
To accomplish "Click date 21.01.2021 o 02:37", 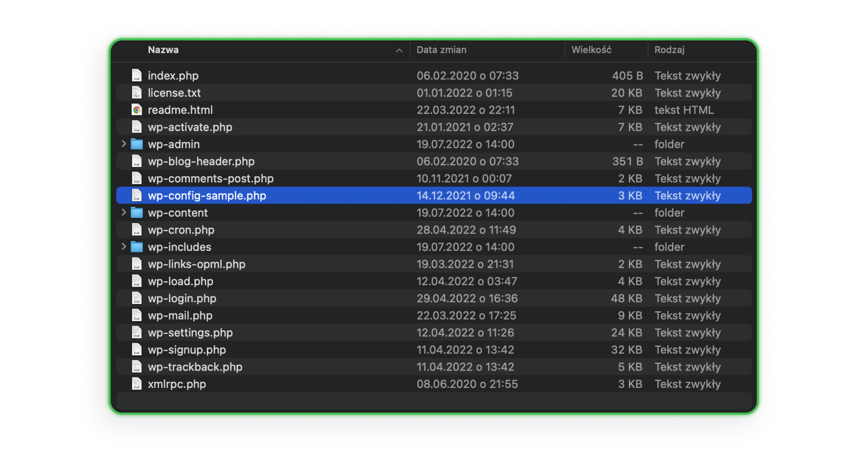I will pos(465,127).
